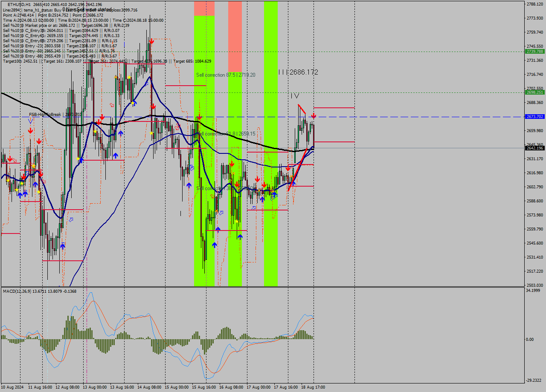This screenshot has height=392, width=546.
Task: Click the green 2698.251 price tag
Action: (x=535, y=92)
